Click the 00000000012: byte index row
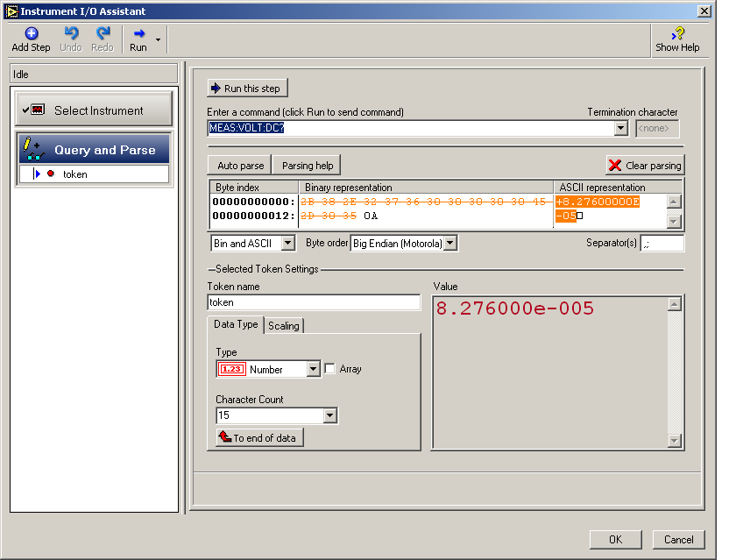 click(254, 216)
